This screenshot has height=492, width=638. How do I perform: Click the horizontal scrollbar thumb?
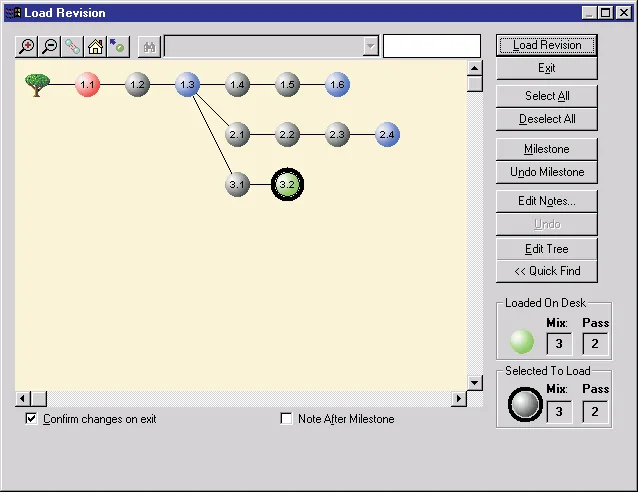click(x=39, y=398)
